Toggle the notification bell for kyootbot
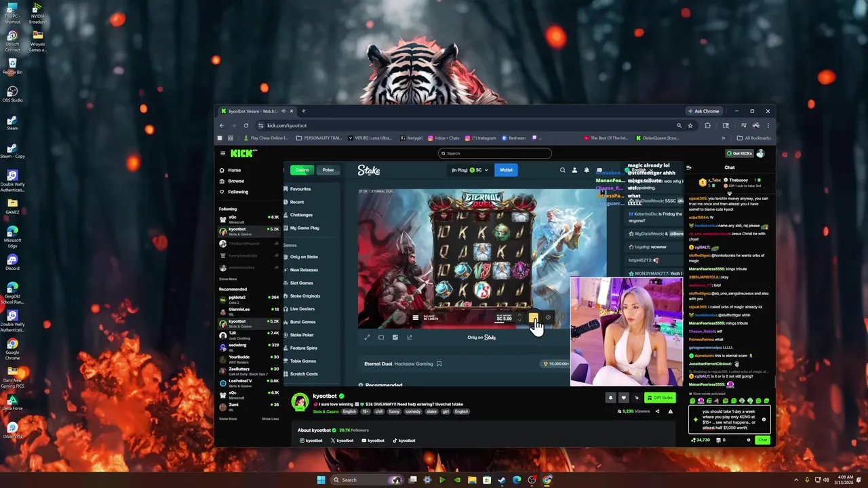This screenshot has width=868, height=488. coord(610,398)
